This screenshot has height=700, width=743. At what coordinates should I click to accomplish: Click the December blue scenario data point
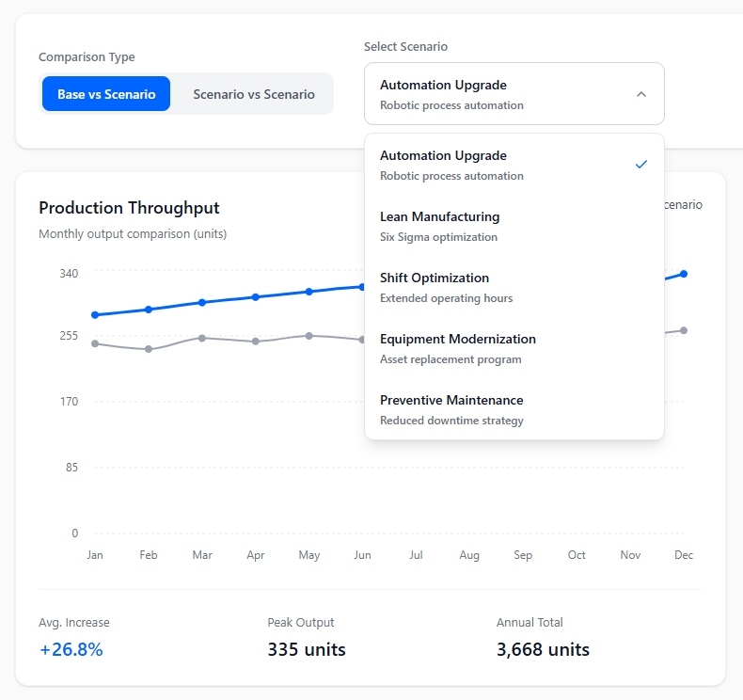[x=684, y=274]
